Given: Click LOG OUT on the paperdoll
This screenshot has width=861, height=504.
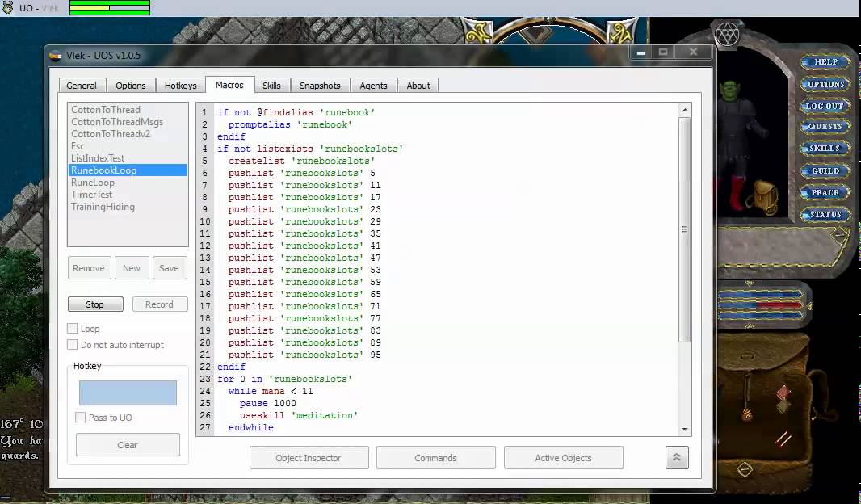Looking at the screenshot, I should 824,106.
